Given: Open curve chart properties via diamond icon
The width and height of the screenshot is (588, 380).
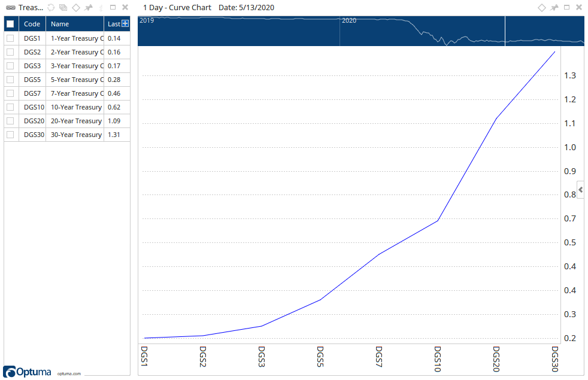Looking at the screenshot, I should [542, 7].
